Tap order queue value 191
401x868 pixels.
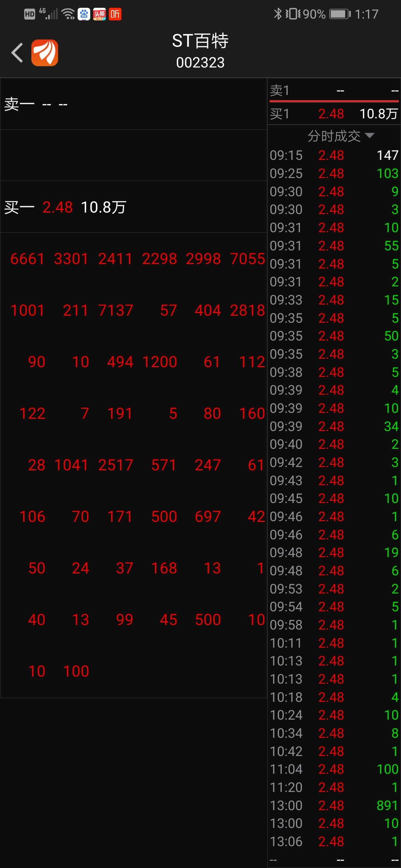[120, 413]
